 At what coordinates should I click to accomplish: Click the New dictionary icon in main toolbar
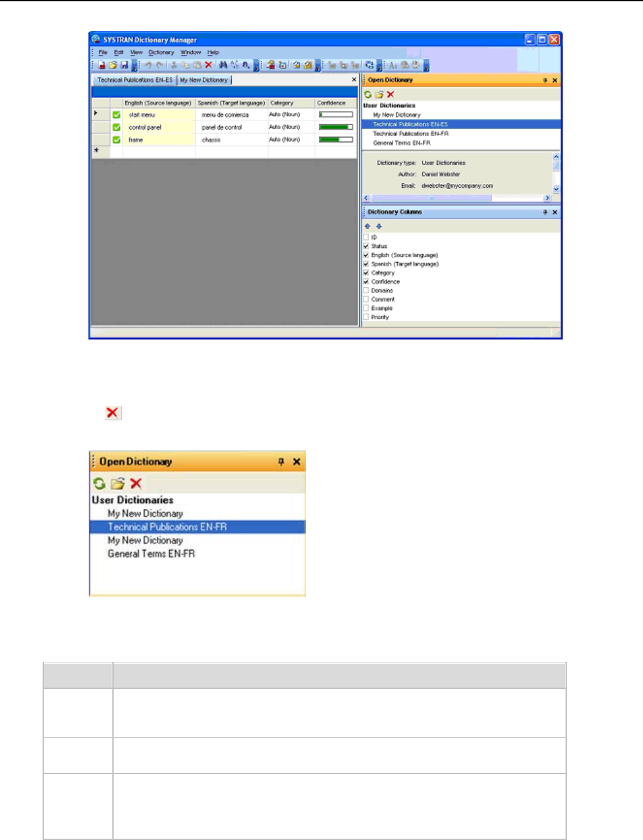click(x=101, y=65)
